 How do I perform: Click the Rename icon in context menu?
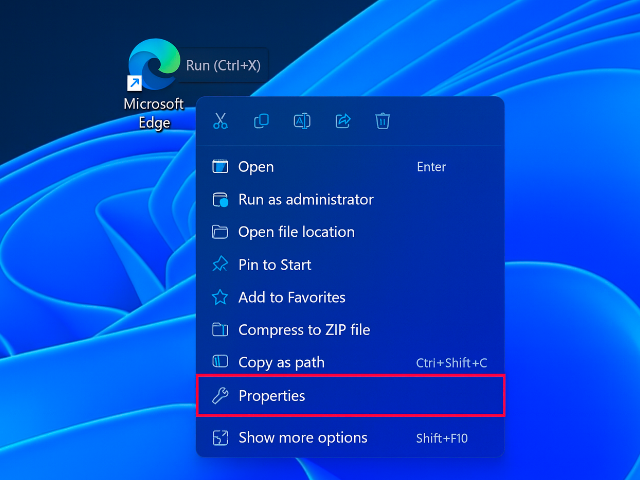(x=301, y=121)
